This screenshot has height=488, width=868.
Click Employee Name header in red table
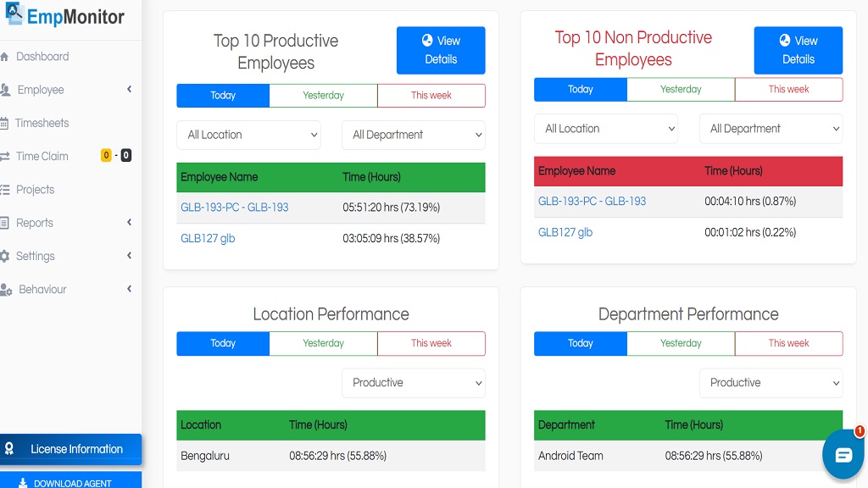(576, 171)
